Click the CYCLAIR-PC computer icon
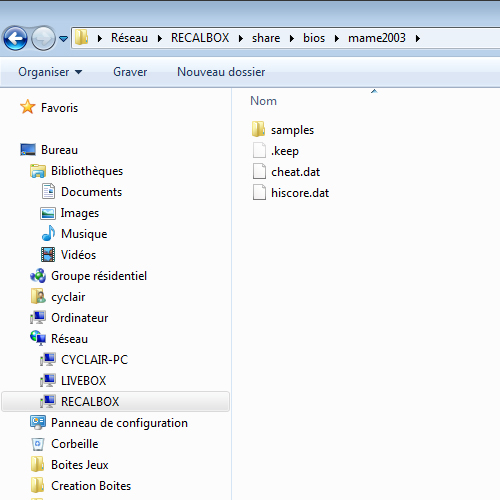 (x=48, y=359)
